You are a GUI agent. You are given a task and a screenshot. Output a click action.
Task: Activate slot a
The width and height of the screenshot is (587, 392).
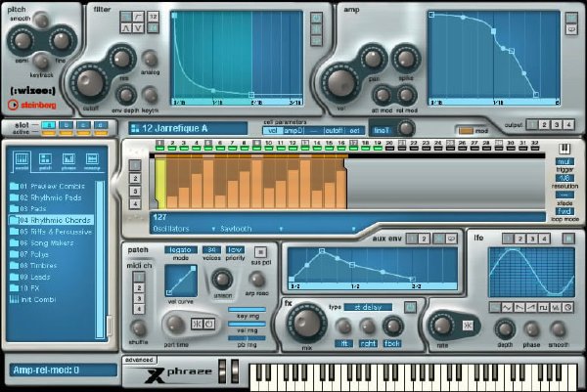(49, 125)
